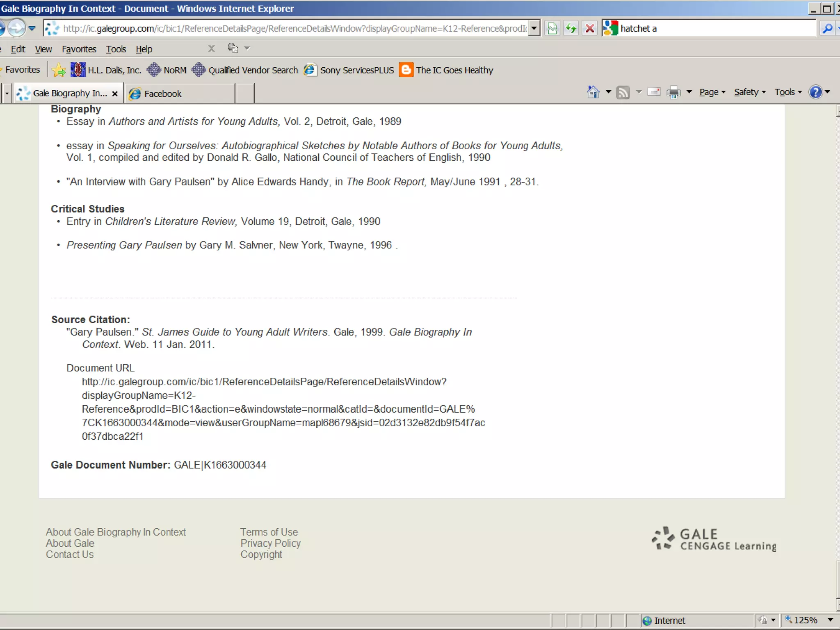Click the red Stop loading button
The height and width of the screenshot is (630, 840).
590,28
